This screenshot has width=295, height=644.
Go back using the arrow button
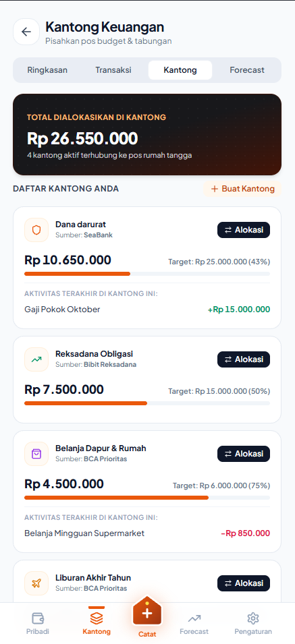pyautogui.click(x=26, y=32)
